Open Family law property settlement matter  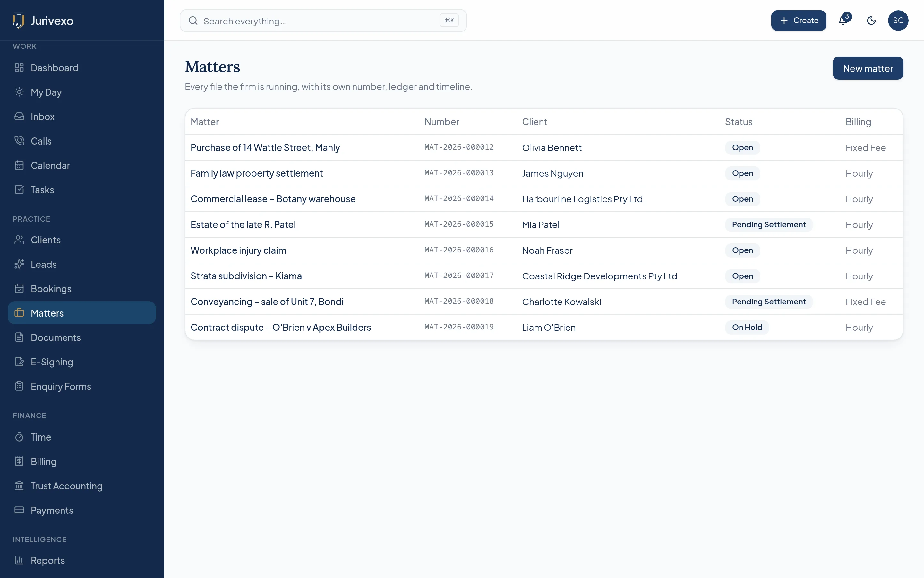(257, 173)
